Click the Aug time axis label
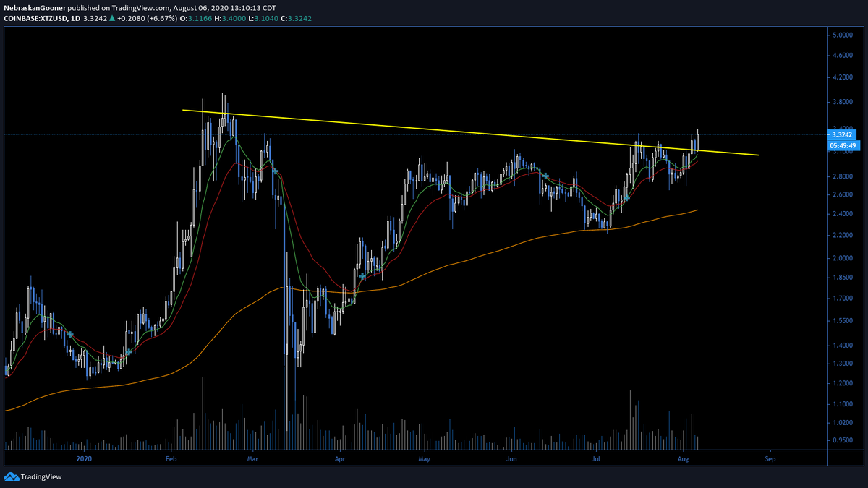868x488 pixels. (x=684, y=458)
